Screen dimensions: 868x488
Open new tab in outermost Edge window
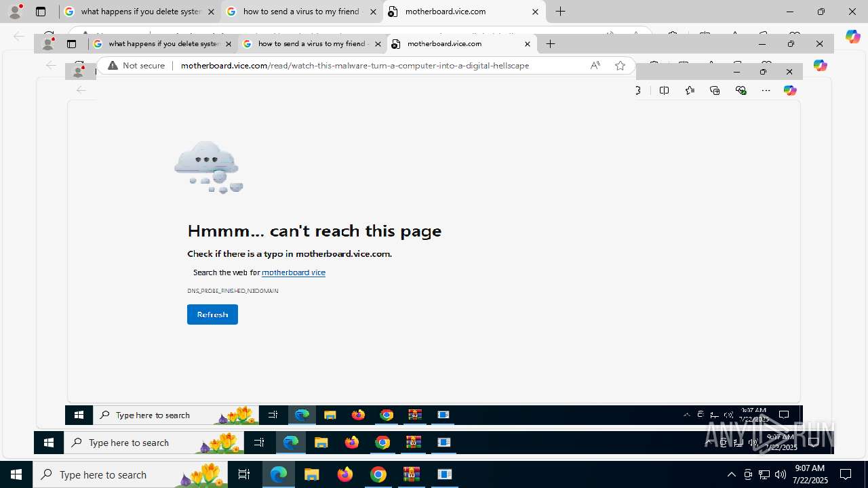pos(561,12)
